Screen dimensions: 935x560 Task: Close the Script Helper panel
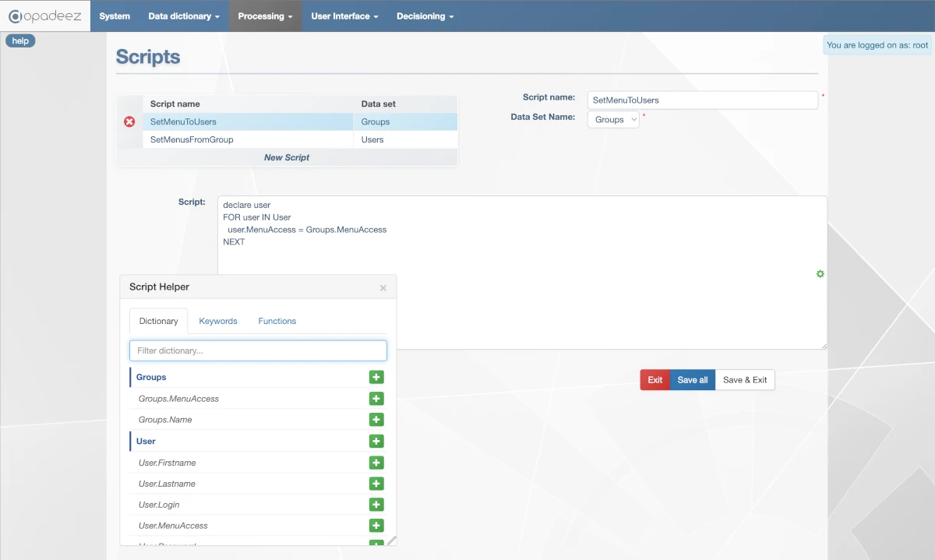click(x=383, y=288)
